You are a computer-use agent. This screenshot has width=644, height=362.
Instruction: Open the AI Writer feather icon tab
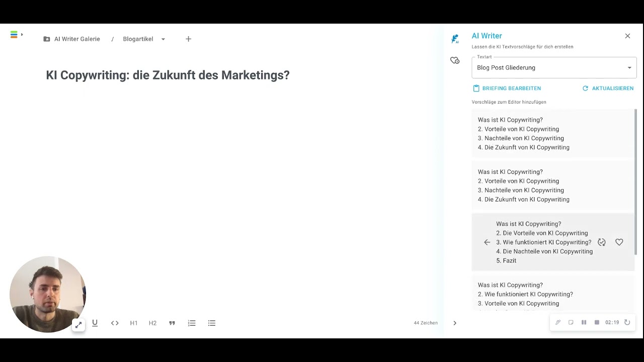pos(455,39)
